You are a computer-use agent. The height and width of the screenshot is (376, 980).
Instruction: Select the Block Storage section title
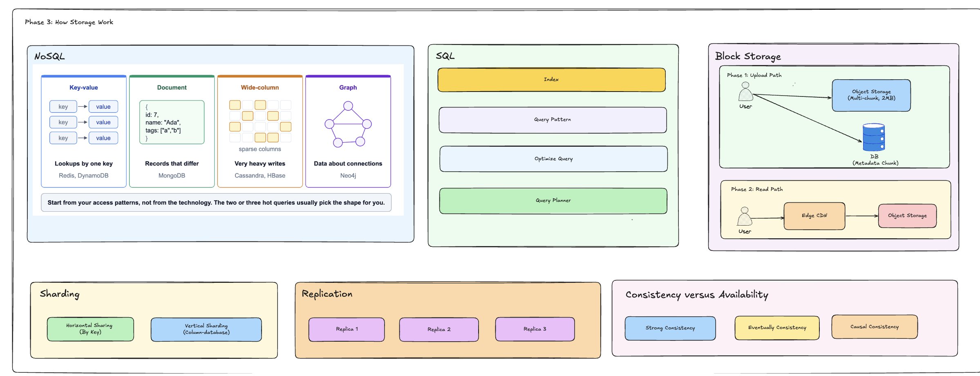[748, 56]
